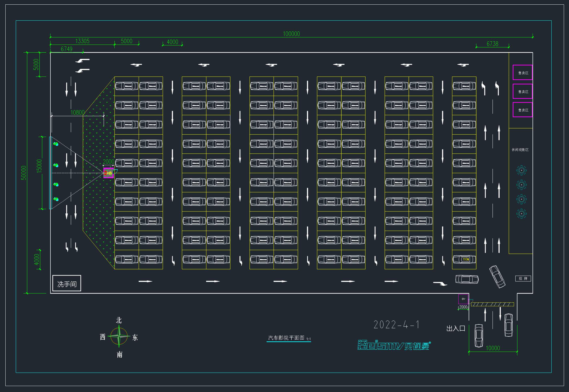Select the 洗手间 restroom box
The width and height of the screenshot is (569, 392).
[67, 283]
